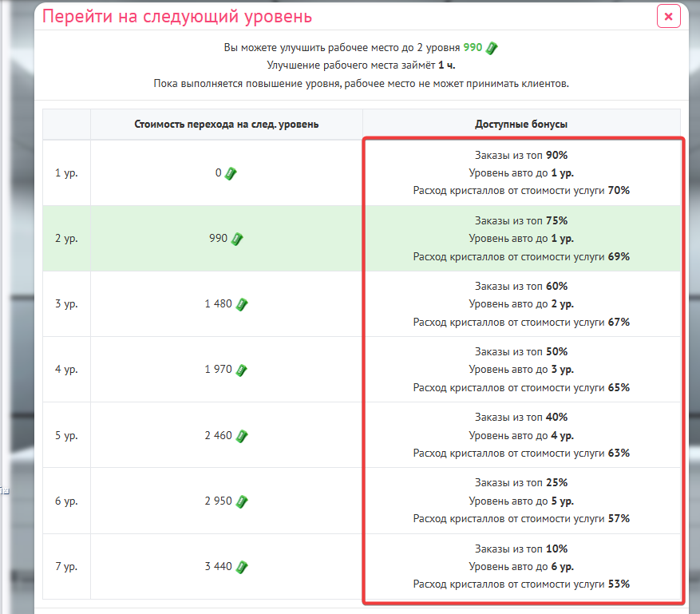700x614 pixels.
Task: Click the cash icon next to 3 440
Action: point(242,567)
